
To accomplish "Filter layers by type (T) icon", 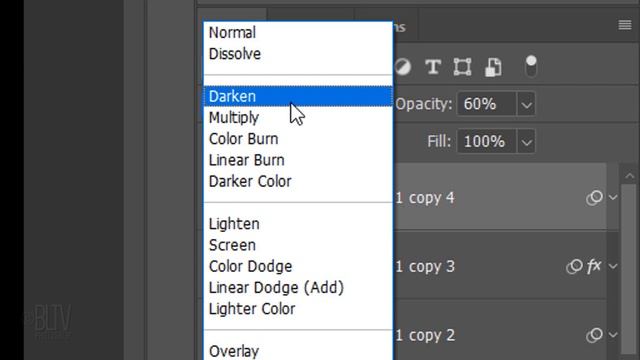I will click(x=433, y=67).
